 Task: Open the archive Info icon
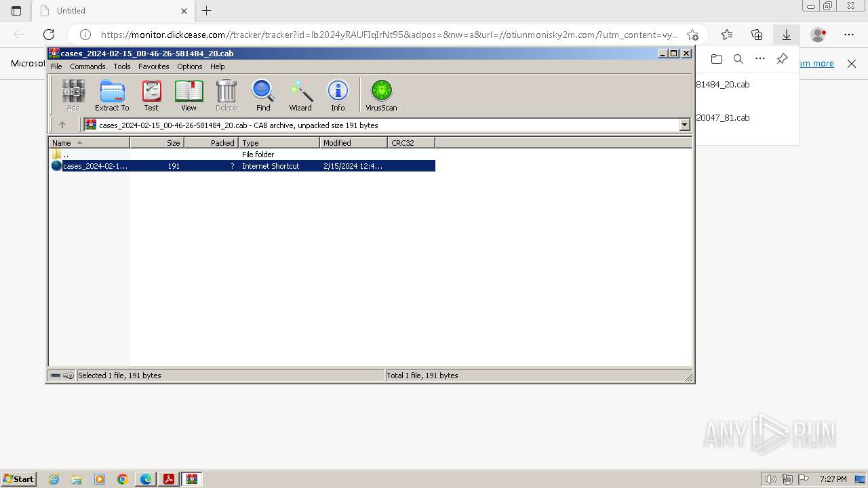[338, 95]
